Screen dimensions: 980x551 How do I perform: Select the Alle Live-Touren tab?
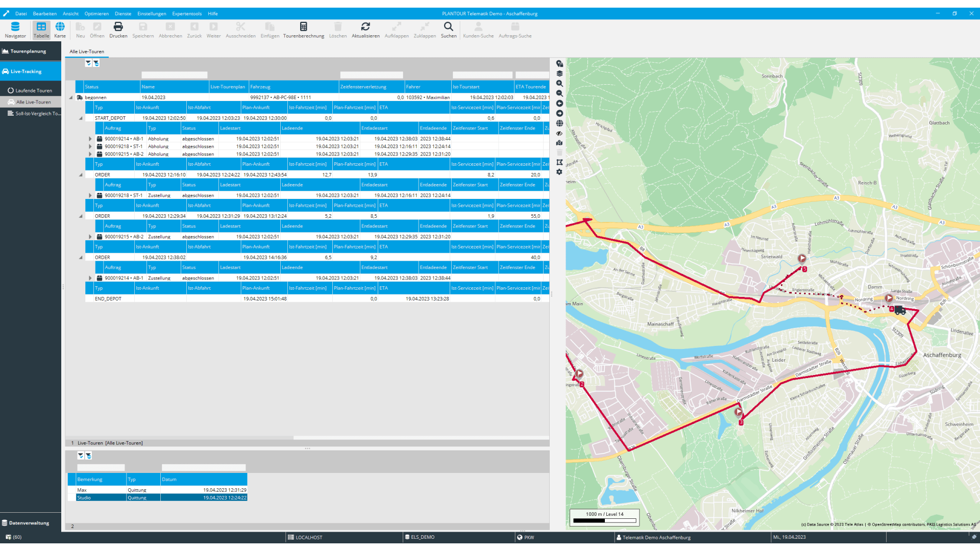(87, 52)
